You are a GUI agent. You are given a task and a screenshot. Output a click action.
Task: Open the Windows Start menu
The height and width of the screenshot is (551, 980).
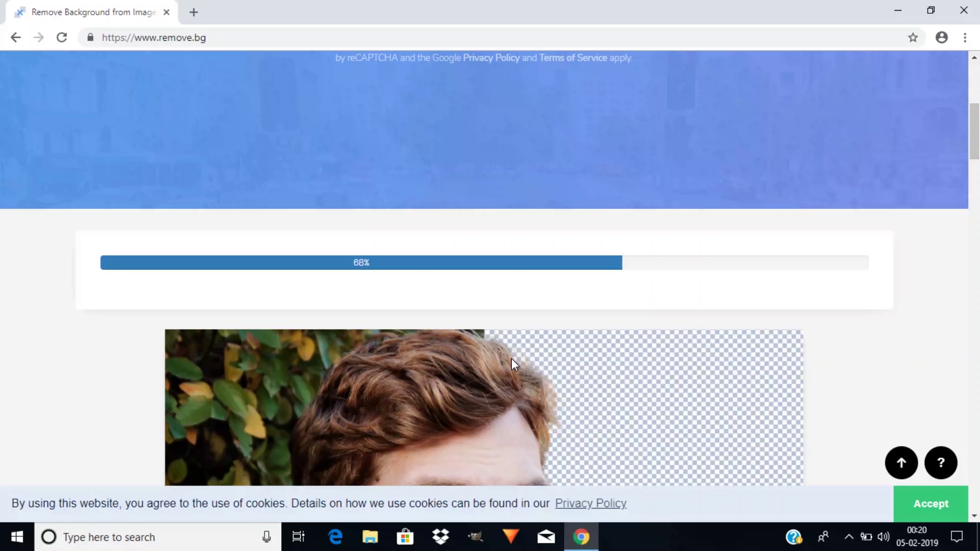click(x=17, y=537)
